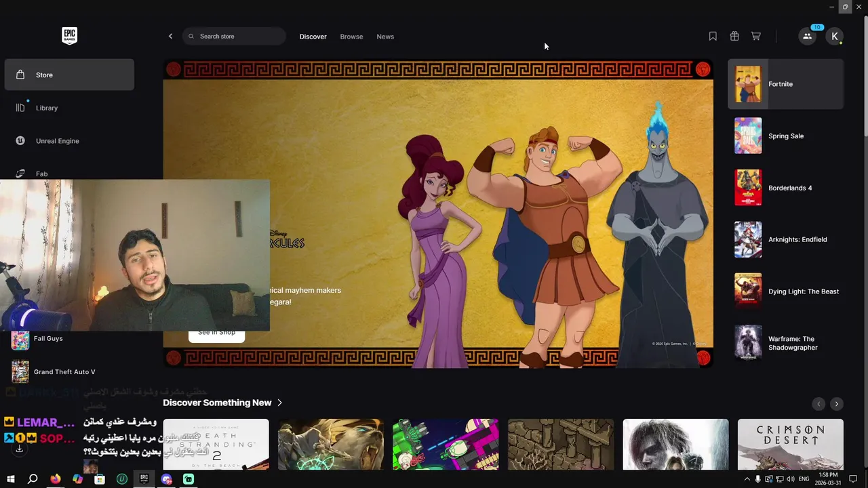Open Microsoft Store from taskbar

point(100,479)
